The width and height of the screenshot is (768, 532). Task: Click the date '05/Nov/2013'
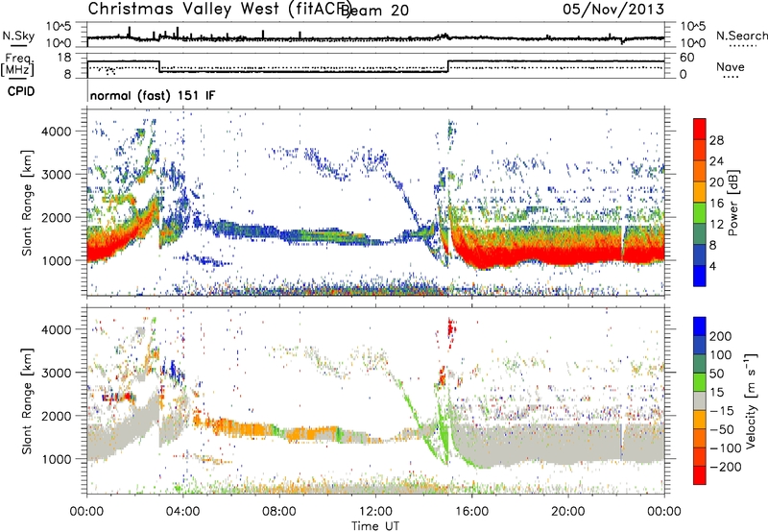612,9
